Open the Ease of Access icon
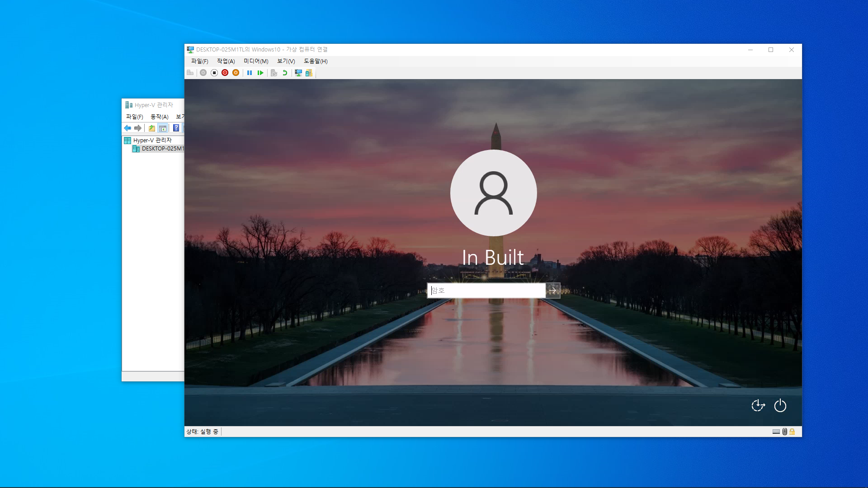The image size is (868, 488). click(758, 406)
